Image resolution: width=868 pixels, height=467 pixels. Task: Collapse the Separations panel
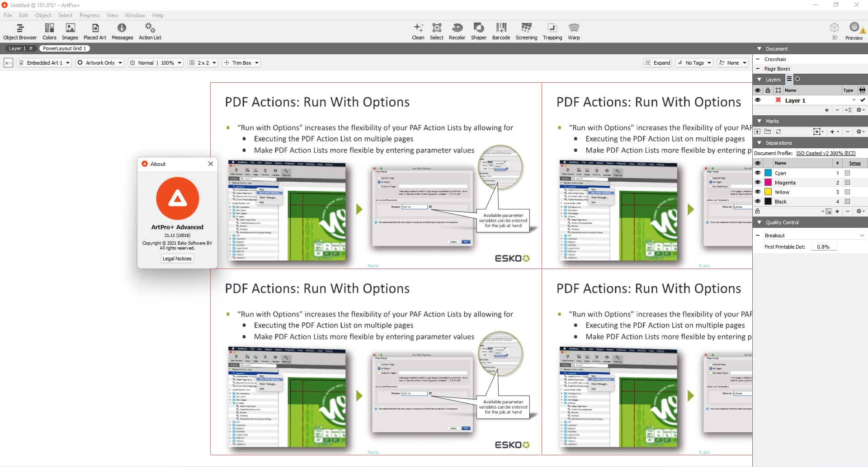point(759,143)
